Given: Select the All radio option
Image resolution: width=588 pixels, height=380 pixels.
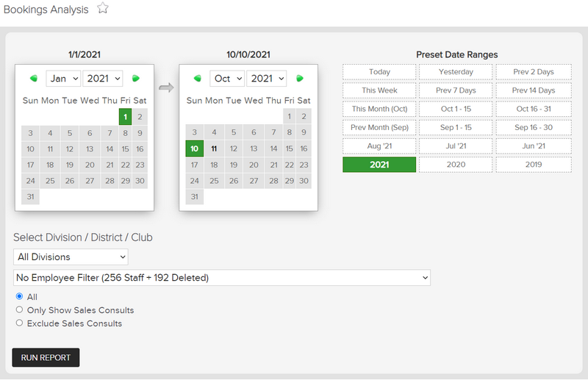Looking at the screenshot, I should [20, 296].
